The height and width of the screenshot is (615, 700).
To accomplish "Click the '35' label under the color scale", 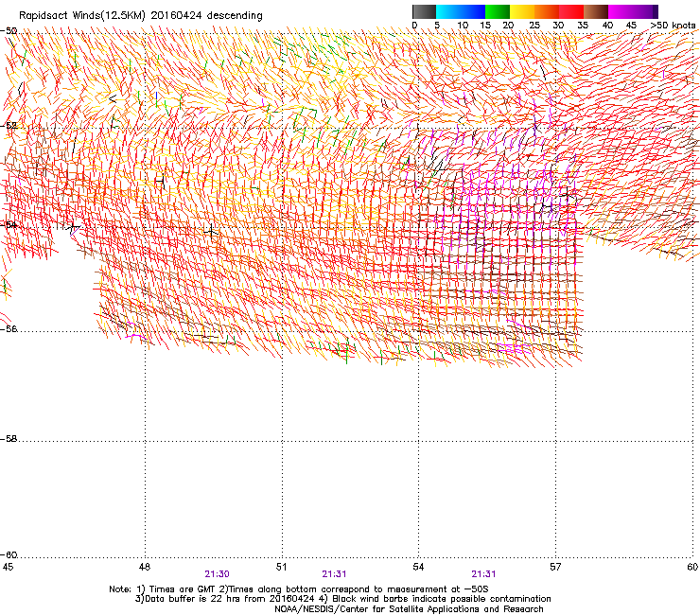I will (583, 26).
